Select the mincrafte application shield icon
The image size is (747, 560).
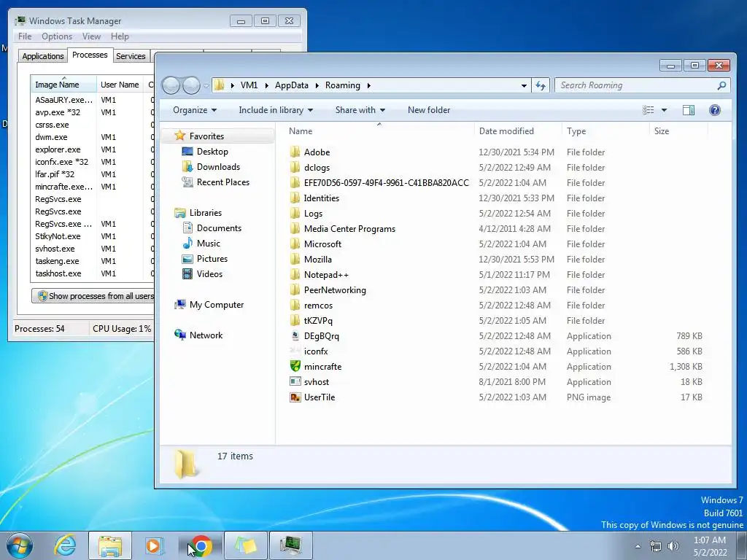coord(295,366)
